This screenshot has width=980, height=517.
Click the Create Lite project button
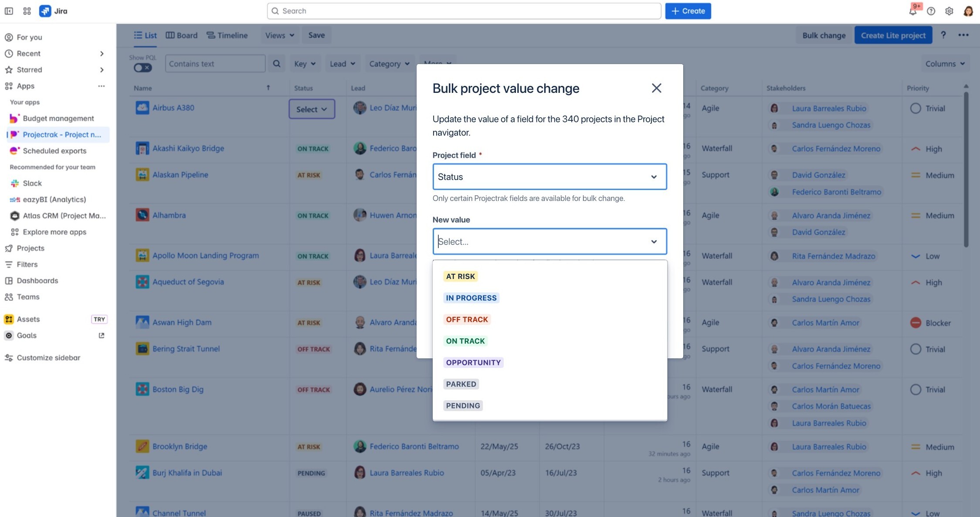tap(893, 35)
